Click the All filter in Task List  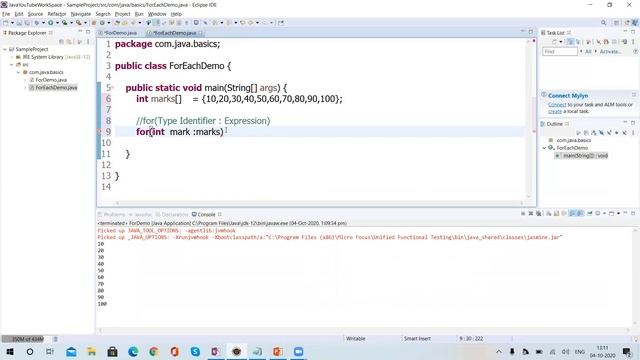(x=588, y=52)
